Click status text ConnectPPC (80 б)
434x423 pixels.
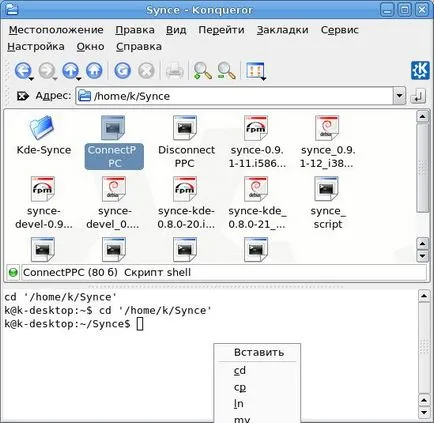click(70, 273)
